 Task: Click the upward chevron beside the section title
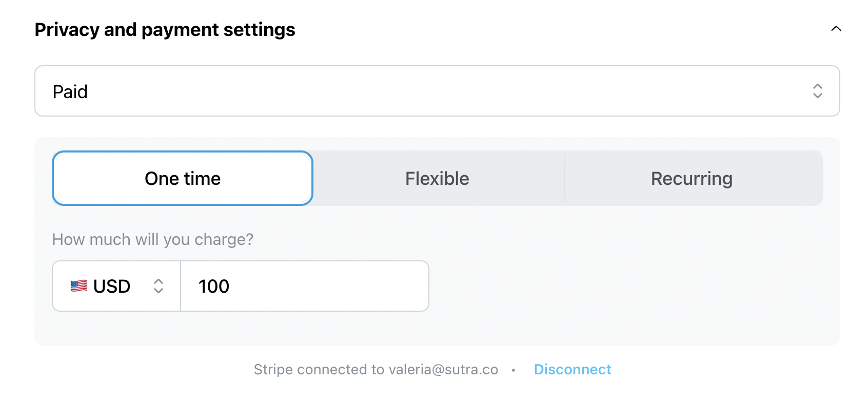836,29
